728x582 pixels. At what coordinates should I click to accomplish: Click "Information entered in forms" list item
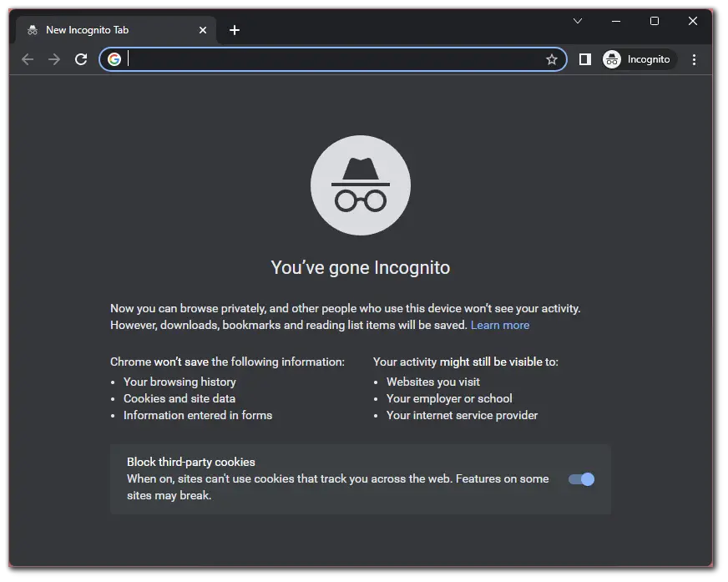tap(198, 415)
